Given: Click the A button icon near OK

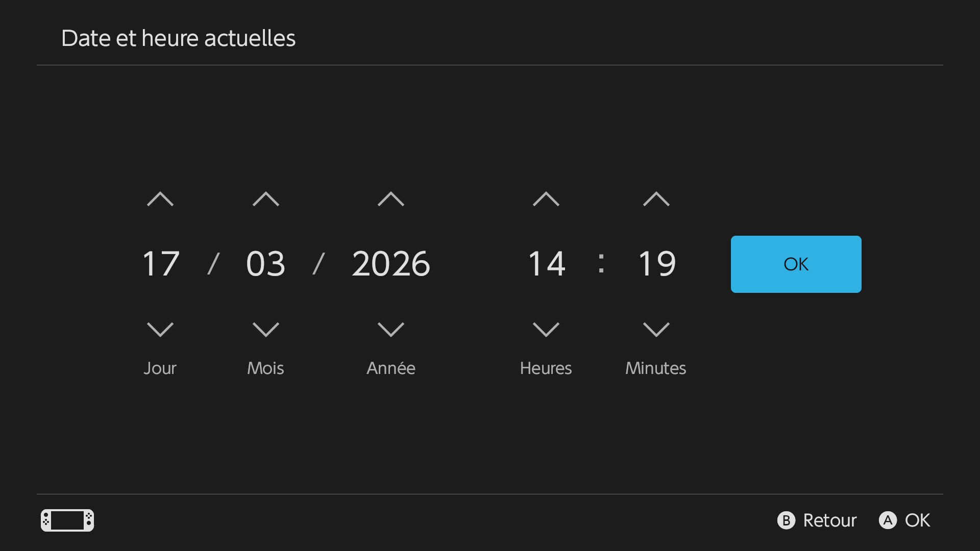Looking at the screenshot, I should tap(889, 520).
